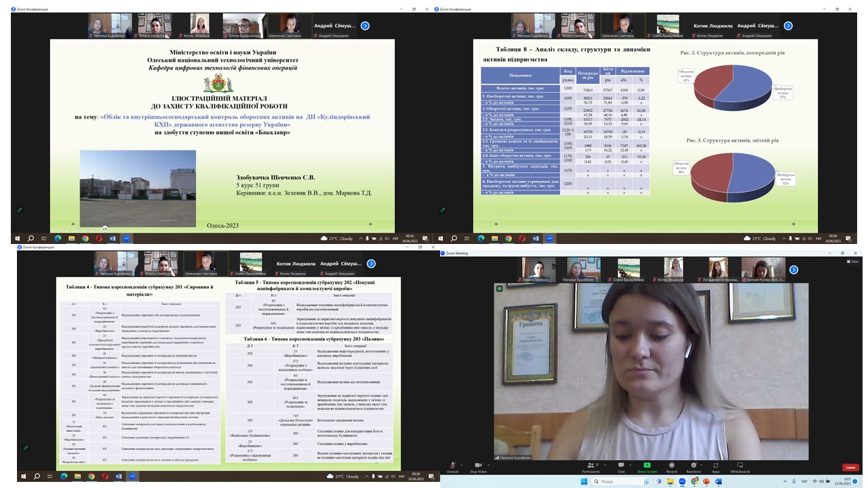Open the Start menu below the Table 4 window
Screen dimensions: 868x488
click(24, 476)
